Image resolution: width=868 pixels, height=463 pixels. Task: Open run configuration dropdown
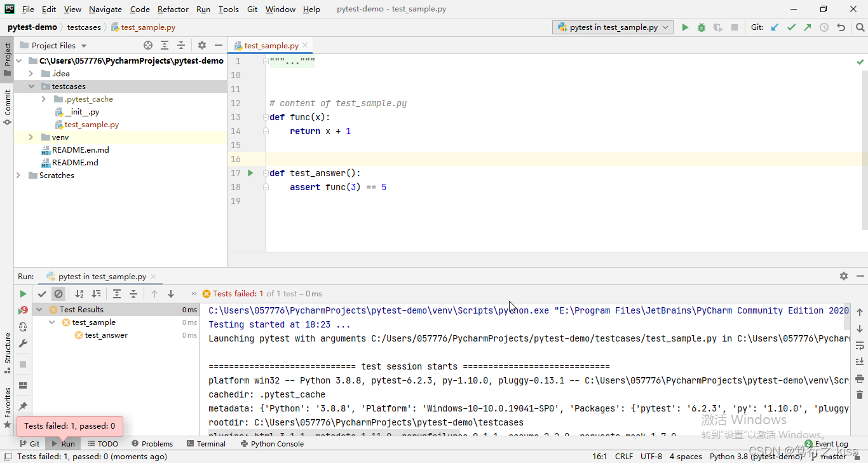(613, 27)
